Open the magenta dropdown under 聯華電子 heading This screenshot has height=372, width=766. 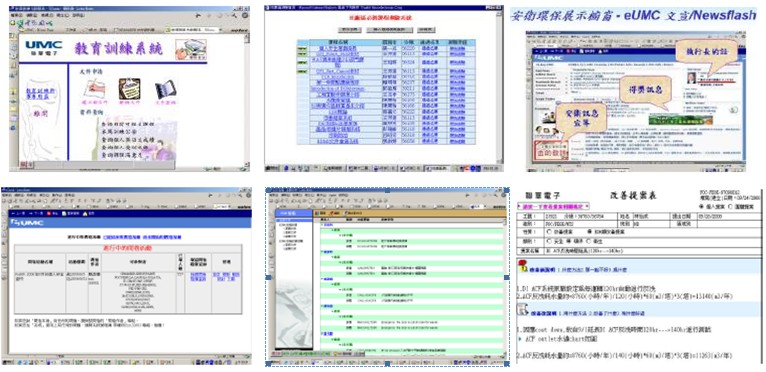[554, 207]
